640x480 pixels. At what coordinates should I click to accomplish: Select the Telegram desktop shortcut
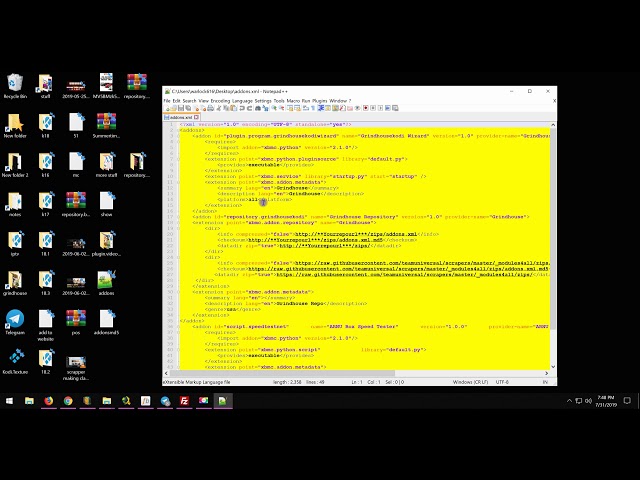pos(15,322)
